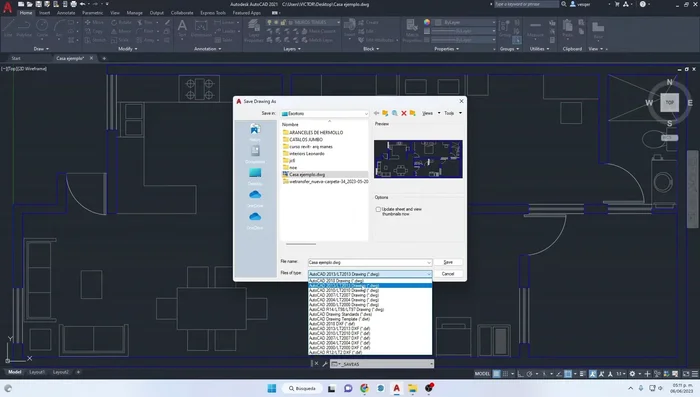Toggle lineweight display in status bar
This screenshot has height=397, width=700.
point(583,374)
